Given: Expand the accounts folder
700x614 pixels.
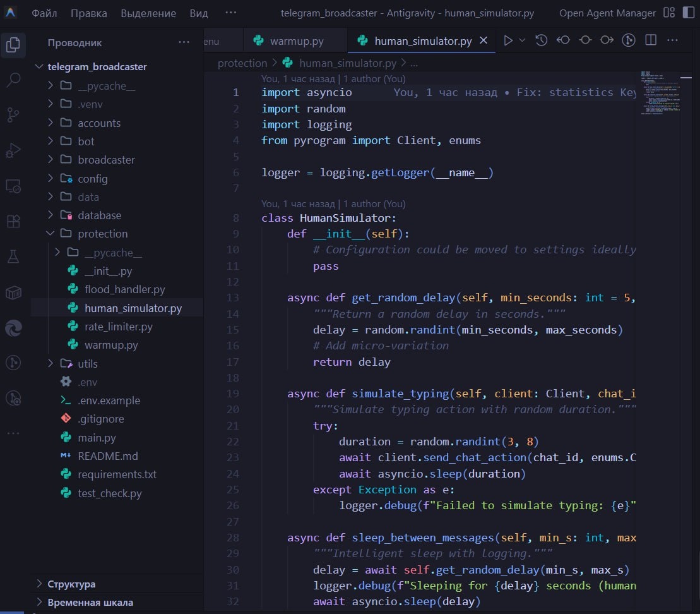Looking at the screenshot, I should [x=99, y=123].
